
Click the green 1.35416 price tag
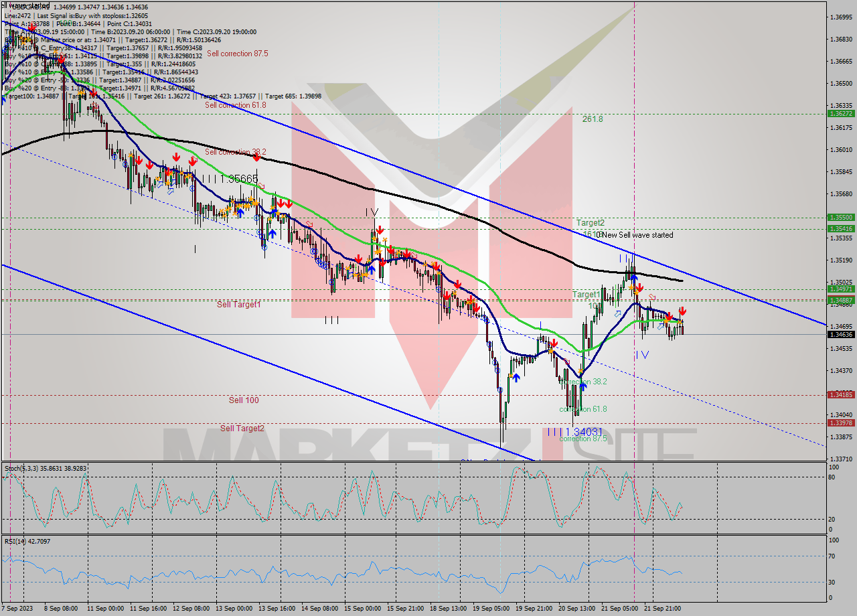[x=841, y=229]
